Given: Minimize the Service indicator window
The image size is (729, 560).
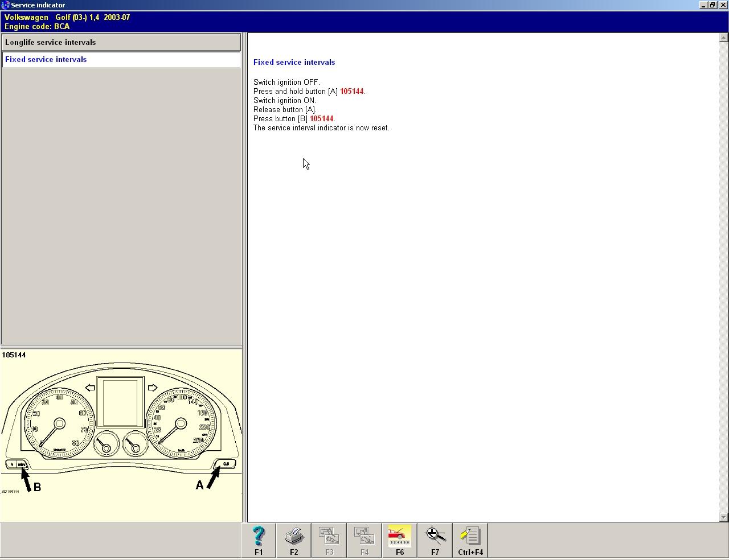Looking at the screenshot, I should click(x=703, y=5).
